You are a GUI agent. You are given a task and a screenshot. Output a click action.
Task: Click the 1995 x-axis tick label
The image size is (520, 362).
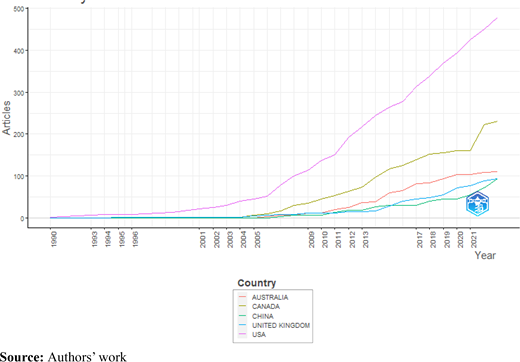[122, 239]
